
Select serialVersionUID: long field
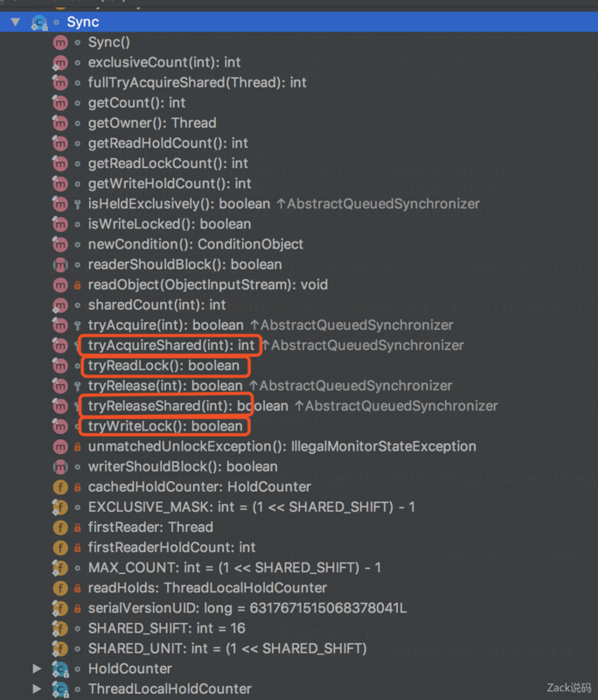click(x=247, y=608)
